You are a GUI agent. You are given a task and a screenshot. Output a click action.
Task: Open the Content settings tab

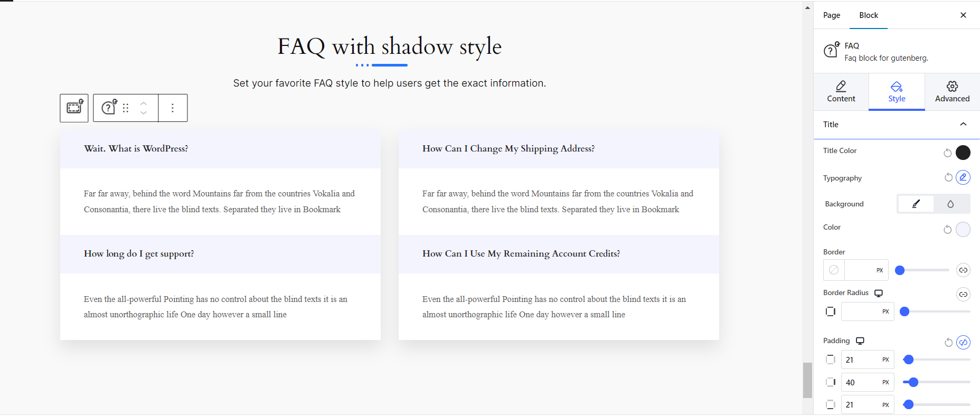tap(841, 92)
